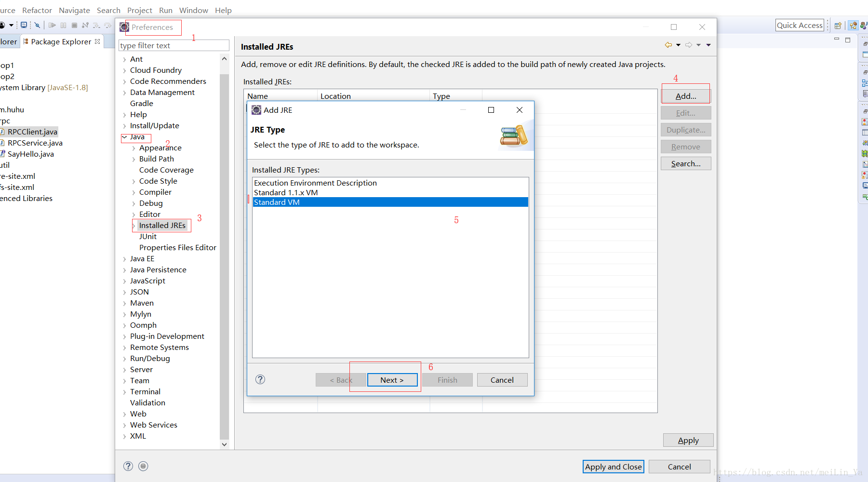Click the Suspend debug icon
Image resolution: width=868 pixels, height=482 pixels.
[63, 25]
